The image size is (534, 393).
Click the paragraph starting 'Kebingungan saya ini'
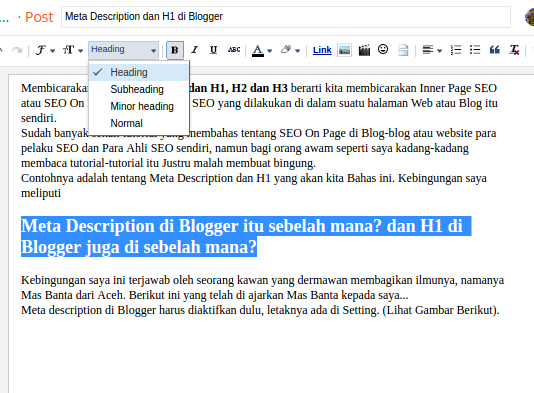[x=262, y=287]
